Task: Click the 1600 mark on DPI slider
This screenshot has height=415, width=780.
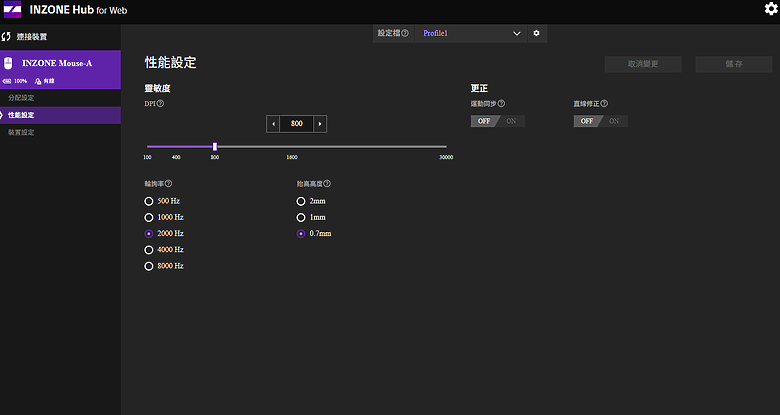Action: point(292,157)
